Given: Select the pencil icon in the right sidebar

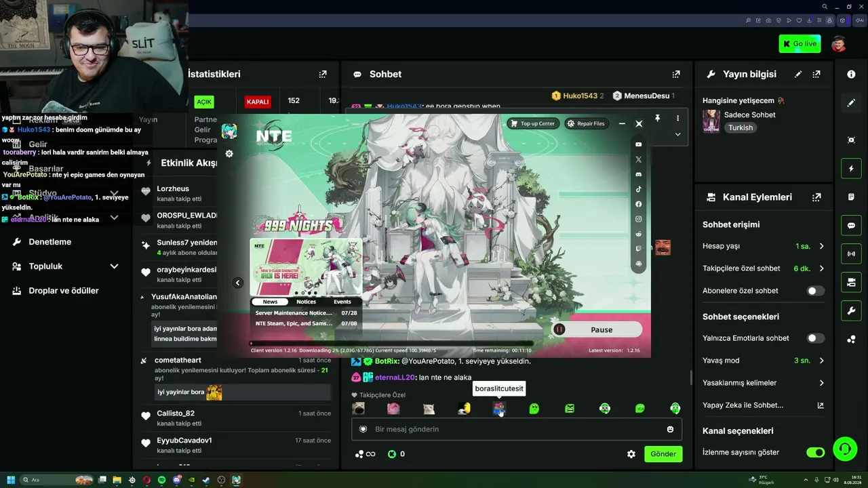Looking at the screenshot, I should pos(851,103).
